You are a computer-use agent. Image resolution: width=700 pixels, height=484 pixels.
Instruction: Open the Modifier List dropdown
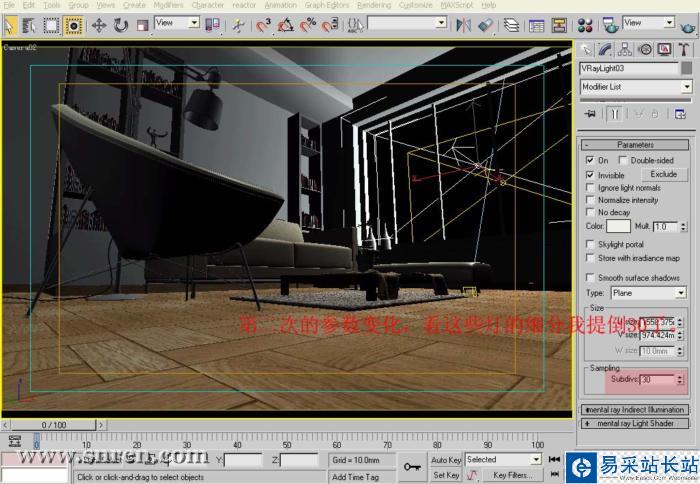point(636,87)
